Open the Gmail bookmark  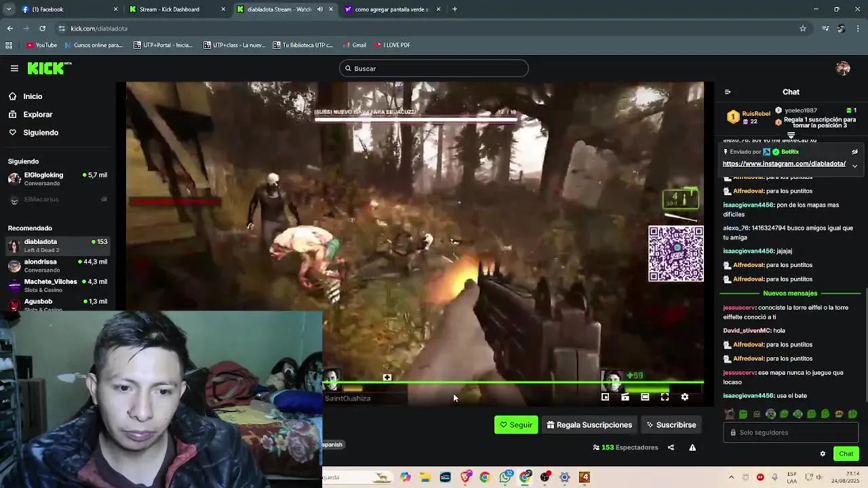(355, 45)
